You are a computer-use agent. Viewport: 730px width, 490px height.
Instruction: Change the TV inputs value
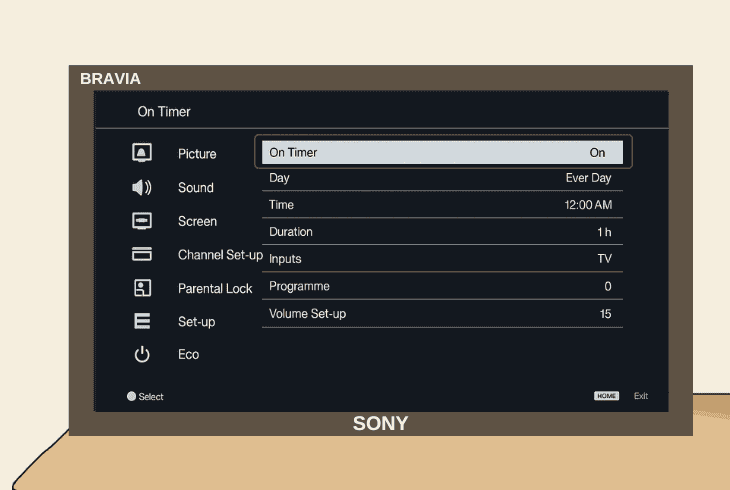pyautogui.click(x=605, y=259)
